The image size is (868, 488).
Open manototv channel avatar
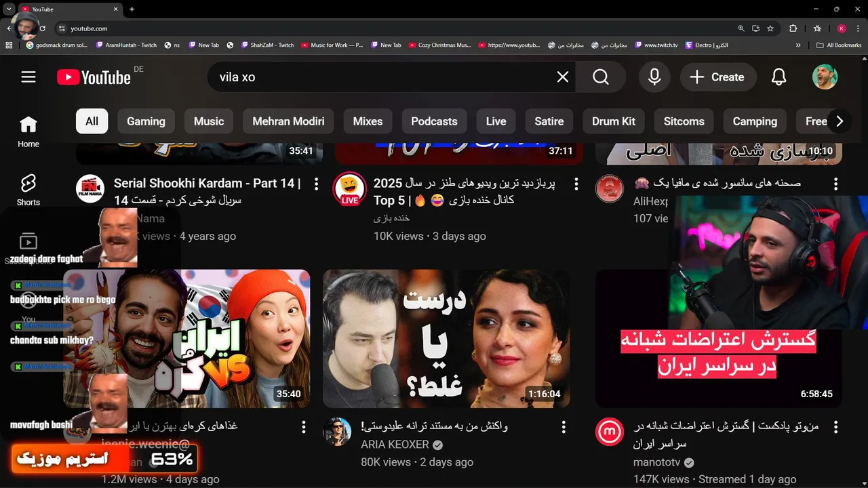(x=610, y=432)
